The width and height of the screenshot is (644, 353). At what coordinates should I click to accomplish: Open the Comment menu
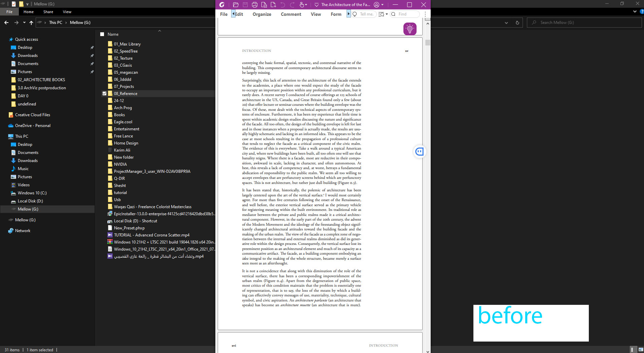click(290, 14)
